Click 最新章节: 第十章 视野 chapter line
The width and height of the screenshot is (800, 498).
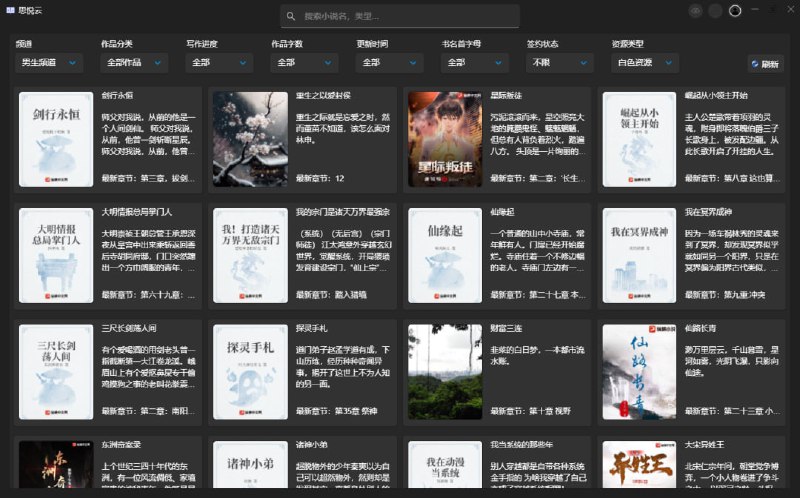pyautogui.click(x=531, y=411)
